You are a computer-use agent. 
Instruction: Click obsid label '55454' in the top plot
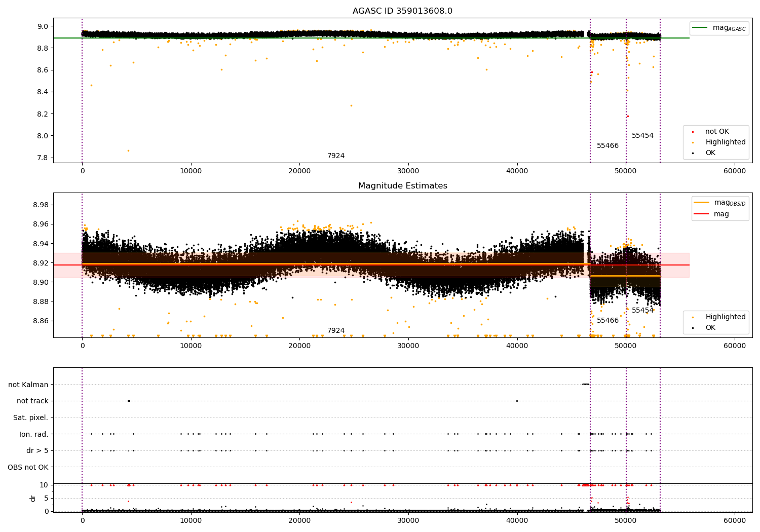(x=642, y=136)
